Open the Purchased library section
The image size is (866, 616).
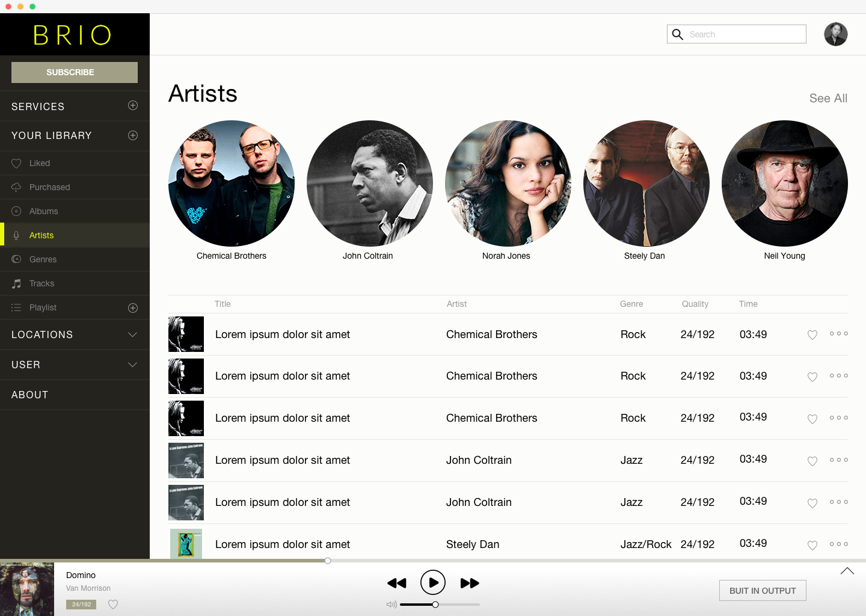[x=75, y=187]
